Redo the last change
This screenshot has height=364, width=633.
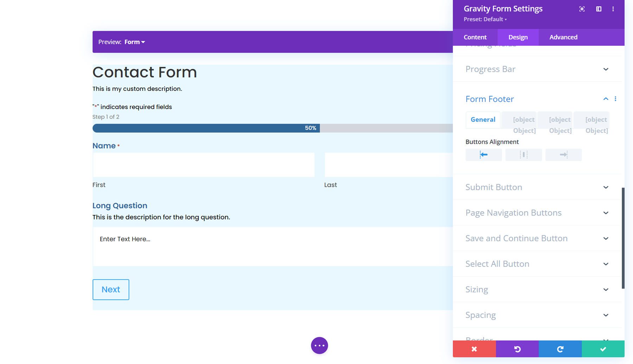(x=560, y=349)
